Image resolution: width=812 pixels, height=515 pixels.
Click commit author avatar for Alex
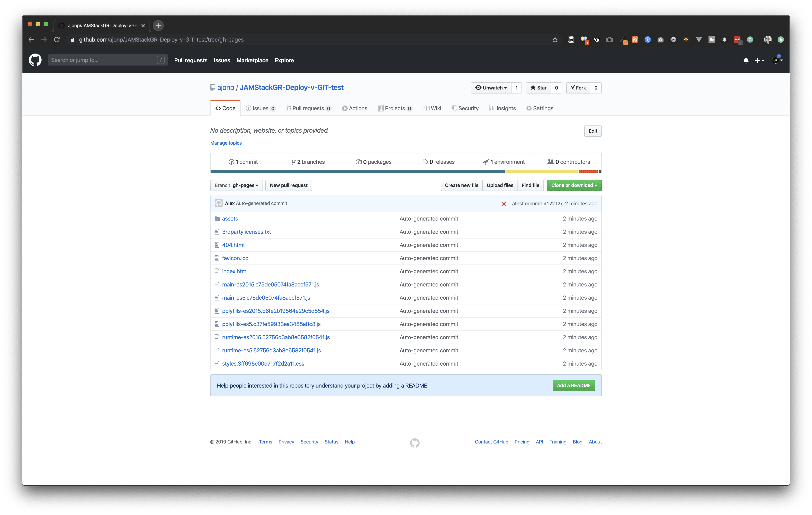219,203
